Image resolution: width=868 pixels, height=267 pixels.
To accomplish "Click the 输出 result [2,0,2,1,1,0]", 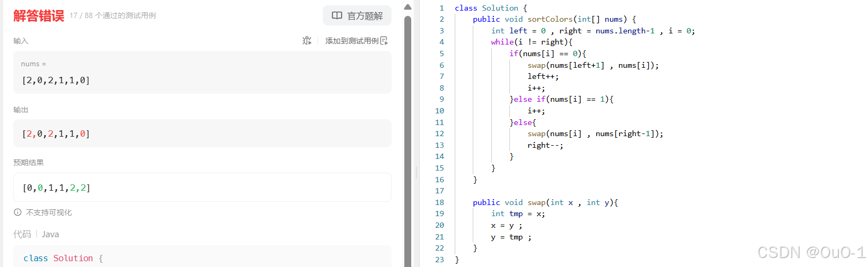I will click(x=56, y=134).
